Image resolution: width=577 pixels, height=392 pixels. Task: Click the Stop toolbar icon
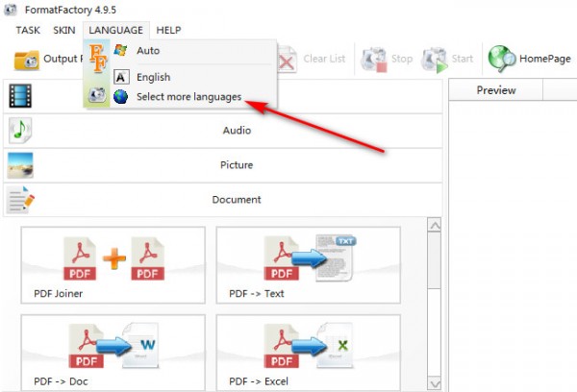(373, 60)
